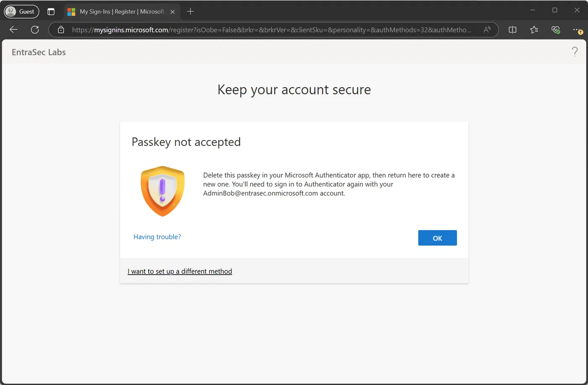
Task: Open a new tab with the plus icon
Action: [x=190, y=12]
